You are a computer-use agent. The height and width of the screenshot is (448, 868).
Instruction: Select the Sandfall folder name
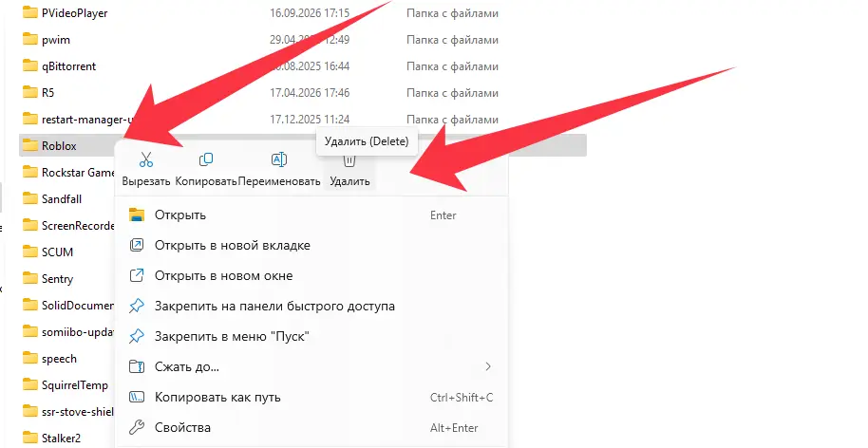(x=62, y=199)
